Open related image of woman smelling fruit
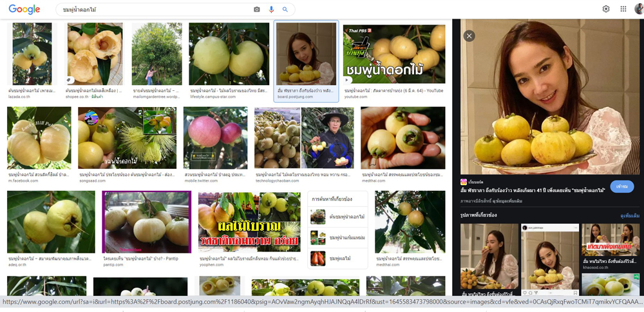The width and height of the screenshot is (644, 312). [x=489, y=257]
